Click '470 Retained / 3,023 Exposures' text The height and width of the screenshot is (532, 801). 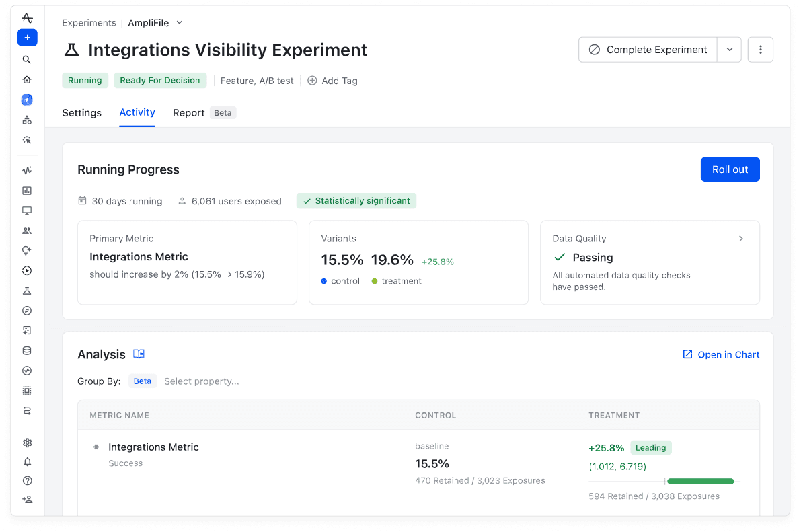[480, 480]
